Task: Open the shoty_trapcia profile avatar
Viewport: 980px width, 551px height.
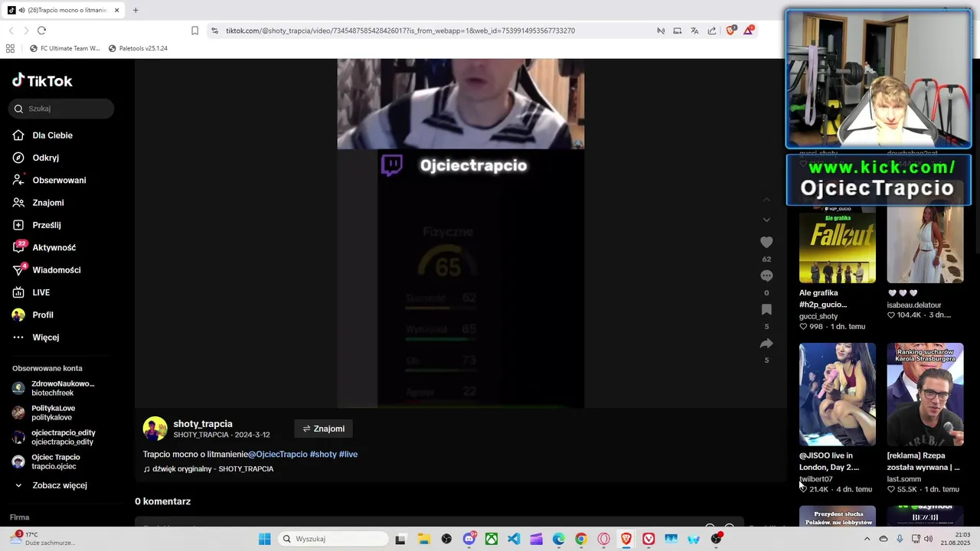Action: (x=155, y=429)
